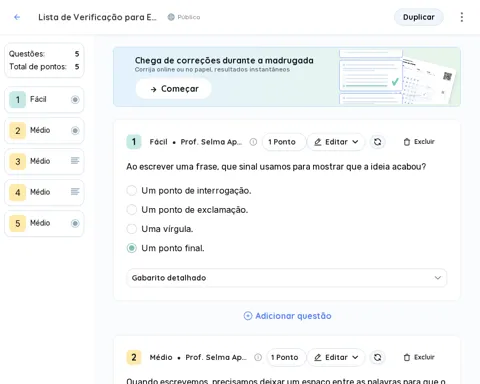Click Prof. Selma Ap... author on question 2
The image size is (480, 384).
pos(216,357)
